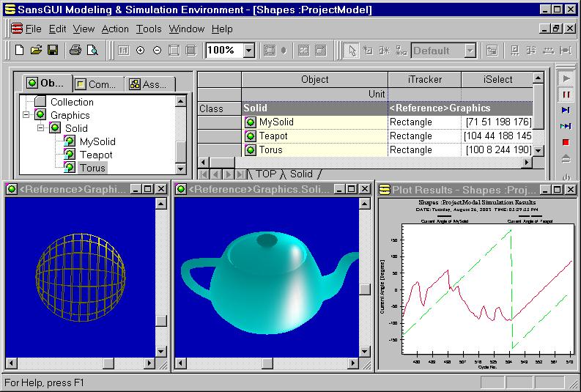Viewport: 581px width, 392px height.
Task: Click the first zoom toolbar icon
Action: (123, 51)
